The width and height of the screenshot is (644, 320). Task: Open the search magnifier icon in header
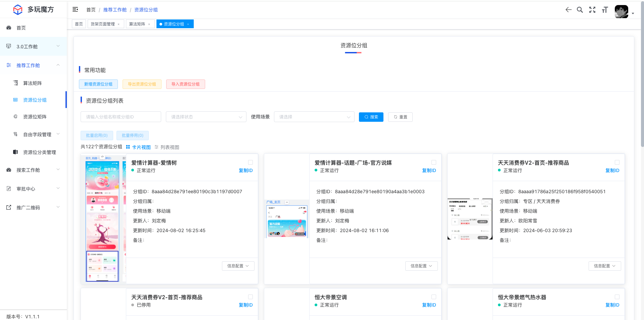click(580, 10)
